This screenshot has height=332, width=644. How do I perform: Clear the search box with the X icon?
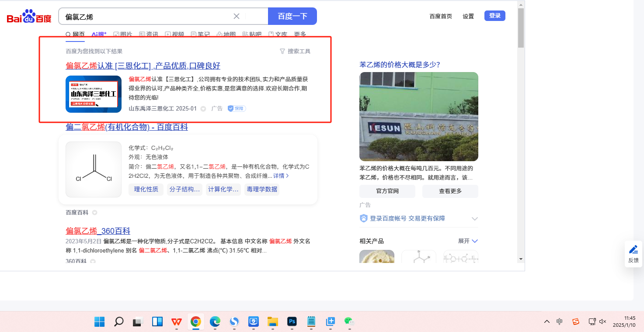point(237,17)
